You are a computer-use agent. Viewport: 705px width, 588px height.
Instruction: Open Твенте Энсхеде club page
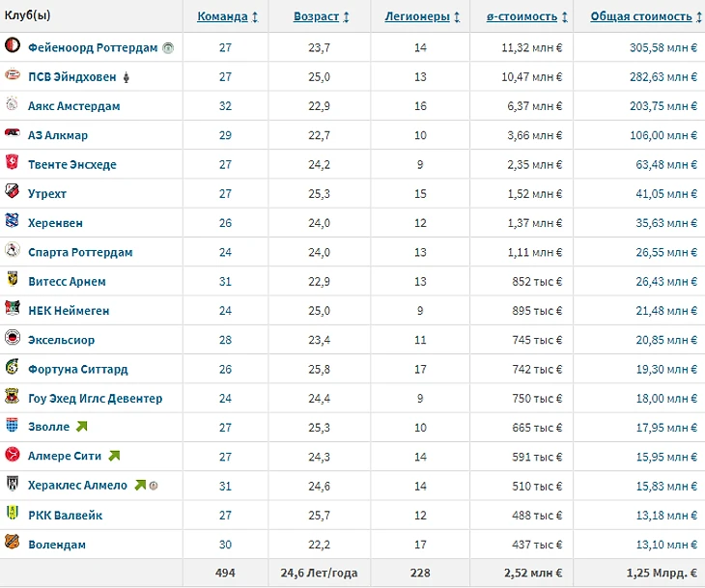pyautogui.click(x=72, y=164)
